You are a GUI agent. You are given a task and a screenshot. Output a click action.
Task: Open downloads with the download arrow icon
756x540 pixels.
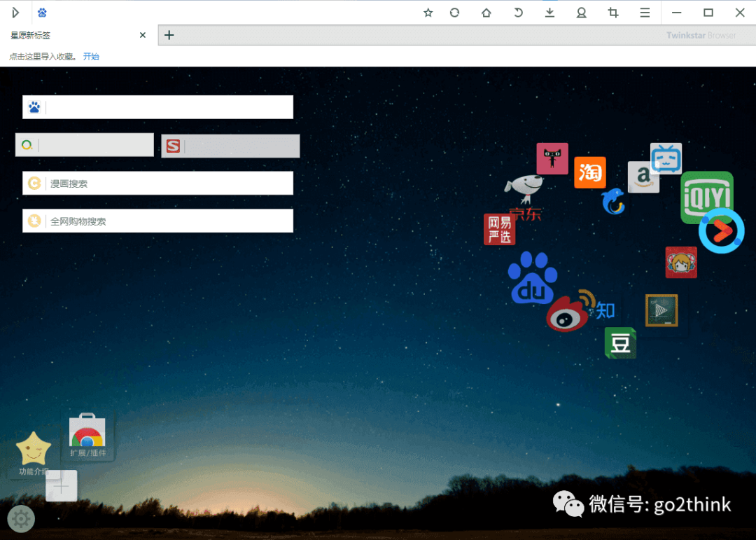coord(549,13)
